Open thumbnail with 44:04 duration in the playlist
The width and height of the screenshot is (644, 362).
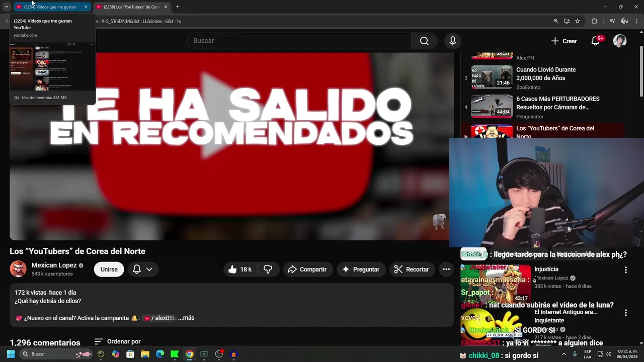pyautogui.click(x=492, y=106)
